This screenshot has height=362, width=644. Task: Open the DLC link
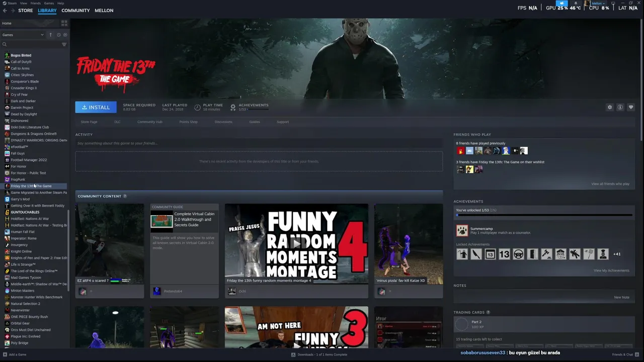pos(117,122)
